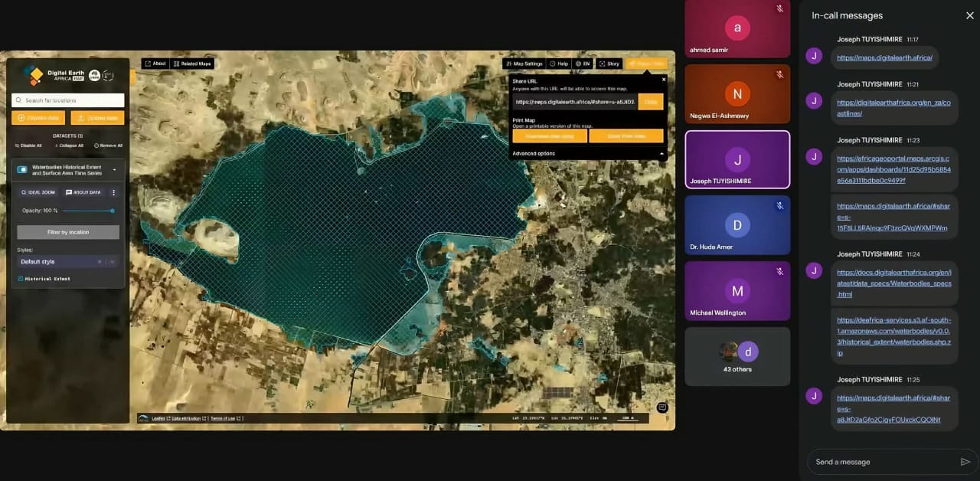Open the map feedback chat icon
The width and height of the screenshot is (980, 481).
[662, 407]
